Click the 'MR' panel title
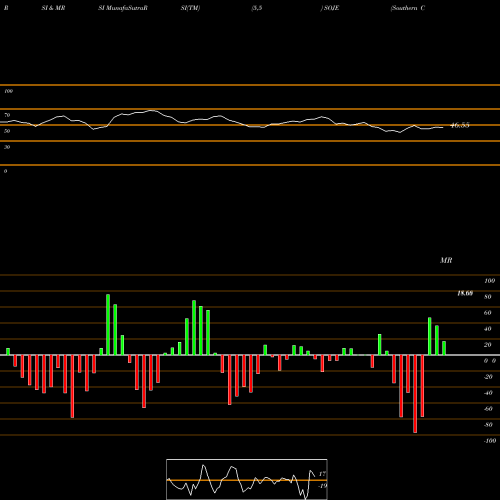 pos(446,260)
